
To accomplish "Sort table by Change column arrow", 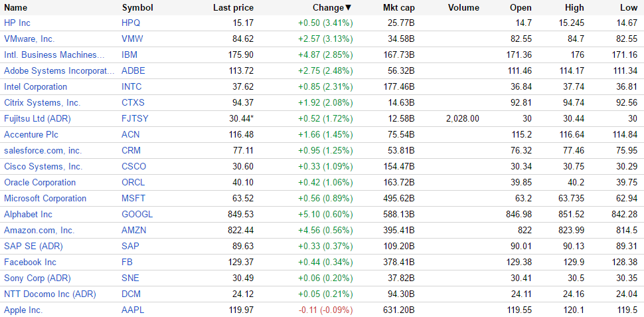I will (x=348, y=8).
